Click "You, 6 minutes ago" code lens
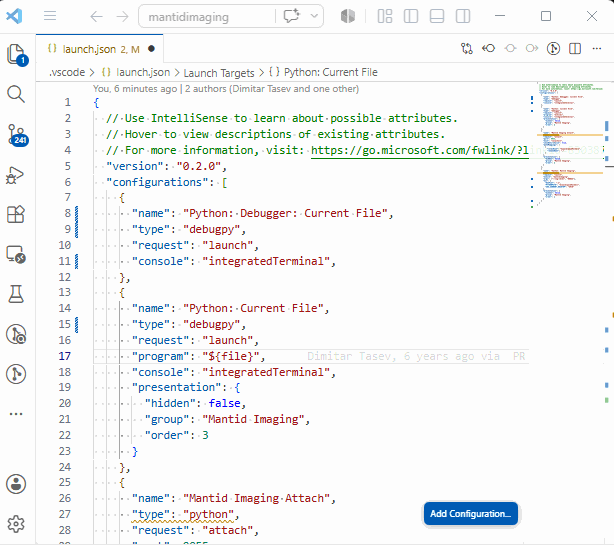 point(135,89)
